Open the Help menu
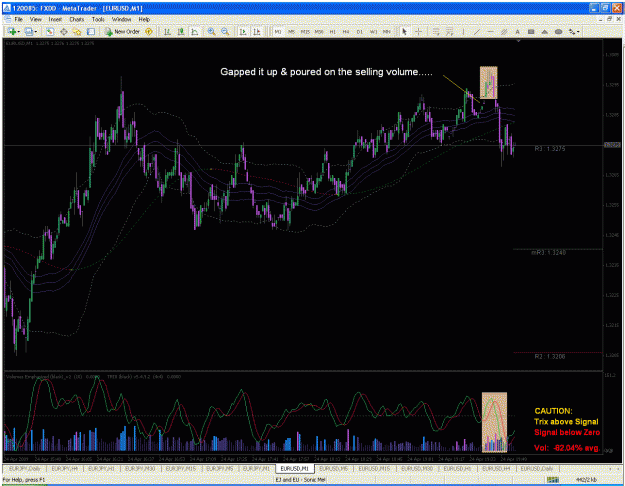Image resolution: width=625 pixels, height=486 pixels. click(x=144, y=19)
